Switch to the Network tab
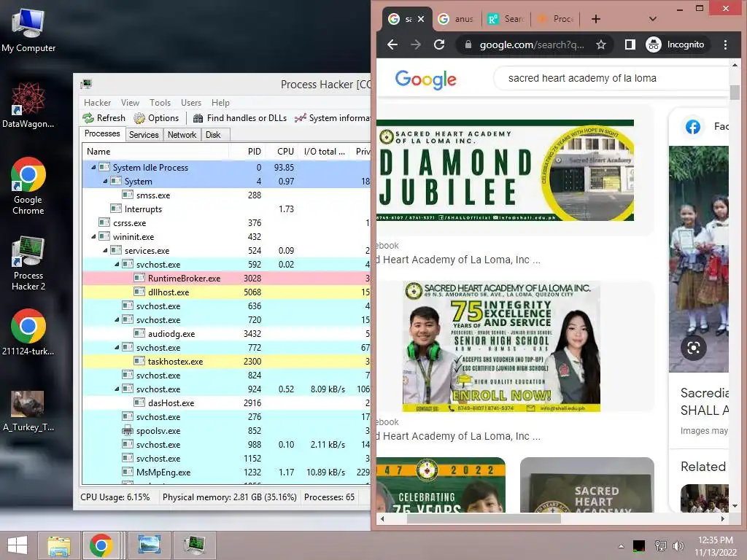The image size is (747, 560). pyautogui.click(x=182, y=135)
